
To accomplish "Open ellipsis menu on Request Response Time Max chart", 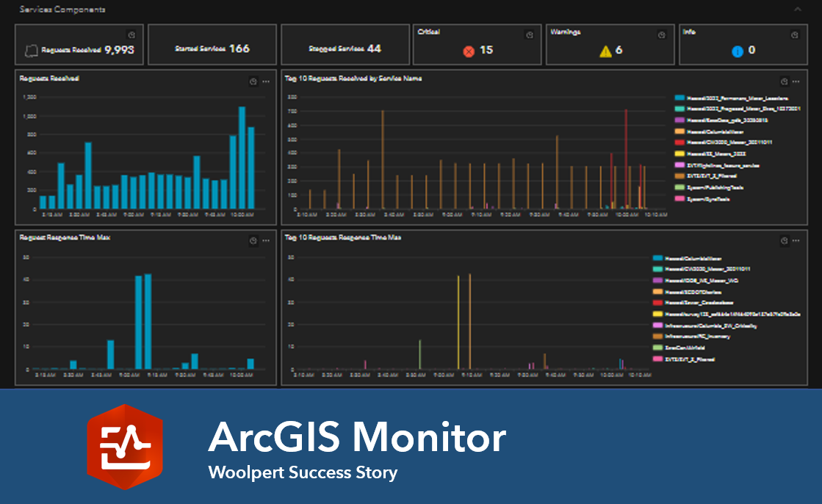I will pyautogui.click(x=267, y=240).
